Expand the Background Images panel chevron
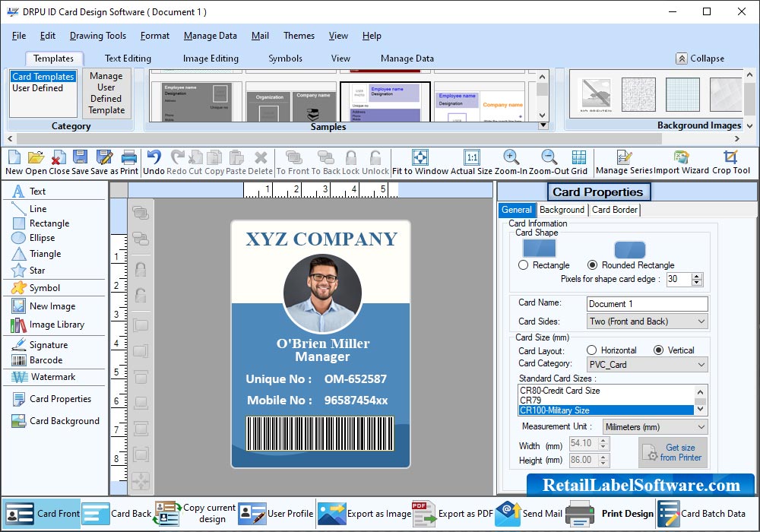The image size is (760, 532). [x=749, y=126]
